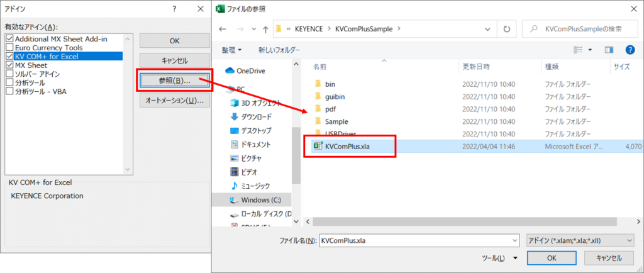Select デスクトップ in navigation pane
The height and width of the screenshot is (273, 644).
pos(251,131)
